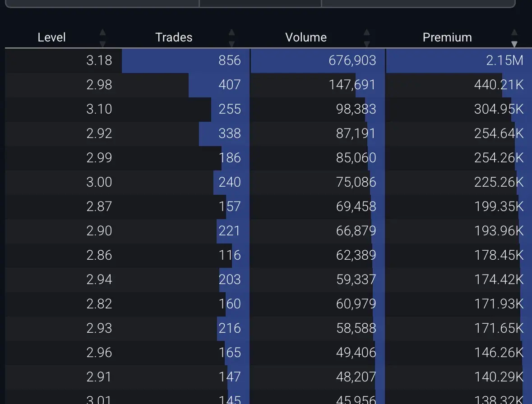Click the 49,406 volume value
Screen dimensions: 532x404
356,353
